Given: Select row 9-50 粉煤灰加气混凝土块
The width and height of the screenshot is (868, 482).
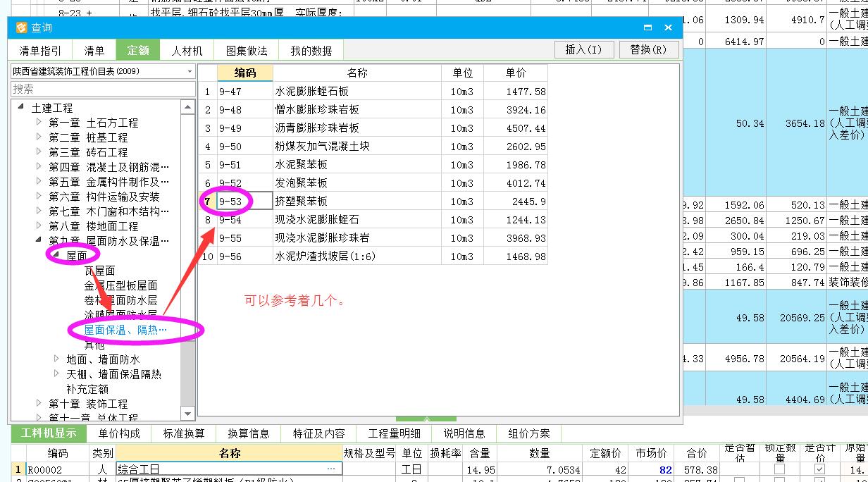Looking at the screenshot, I should coord(373,146).
